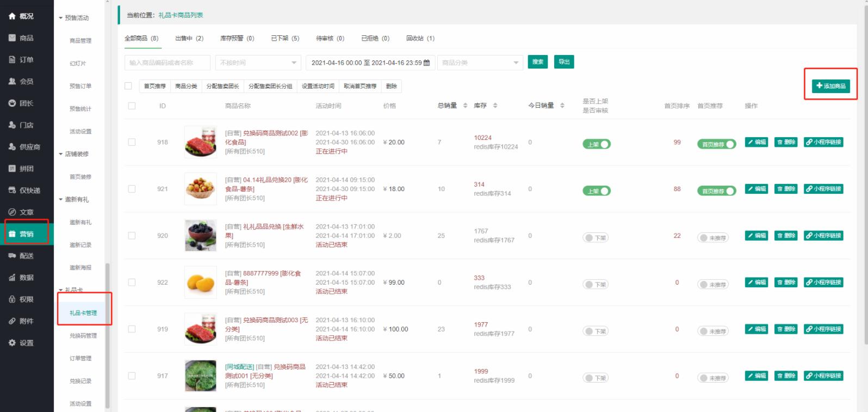Turn off 上架 switch for product 918
This screenshot has width=868, height=412.
[x=597, y=144]
